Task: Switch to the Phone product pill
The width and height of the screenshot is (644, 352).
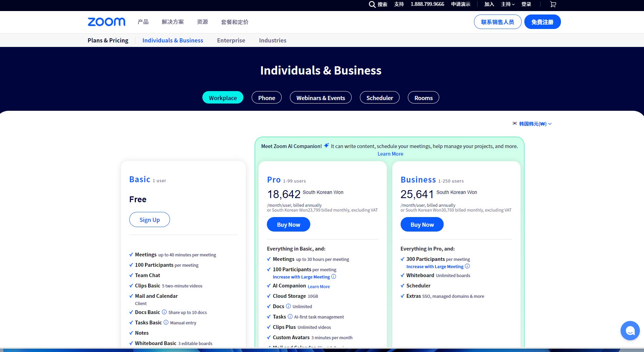Action: pyautogui.click(x=266, y=98)
